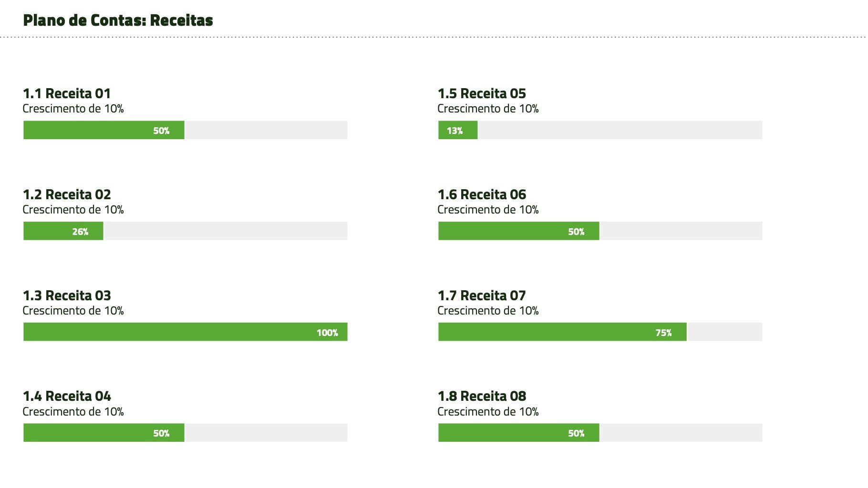Click the 26% label on Receita 02 bar
The height and width of the screenshot is (488, 868).
click(80, 232)
